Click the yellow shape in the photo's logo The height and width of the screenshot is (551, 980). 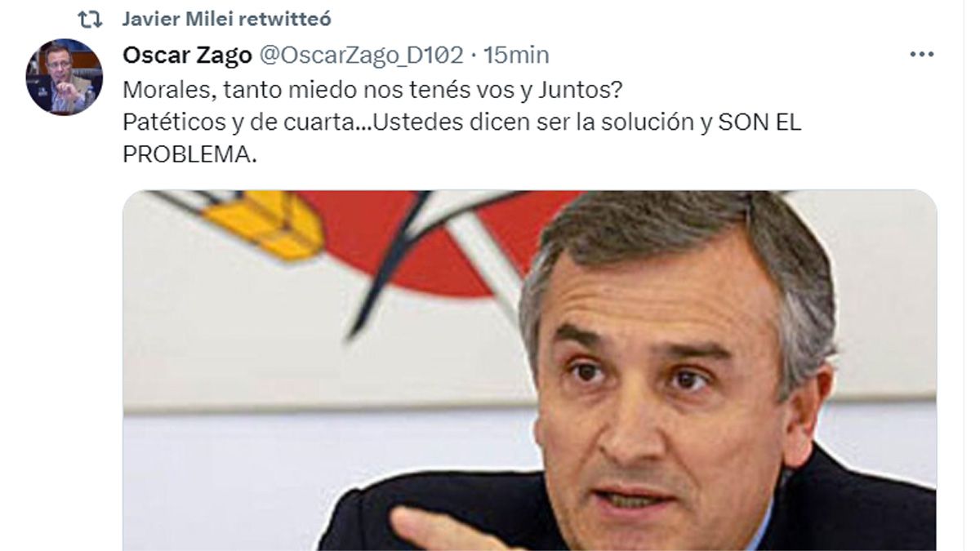point(263,224)
